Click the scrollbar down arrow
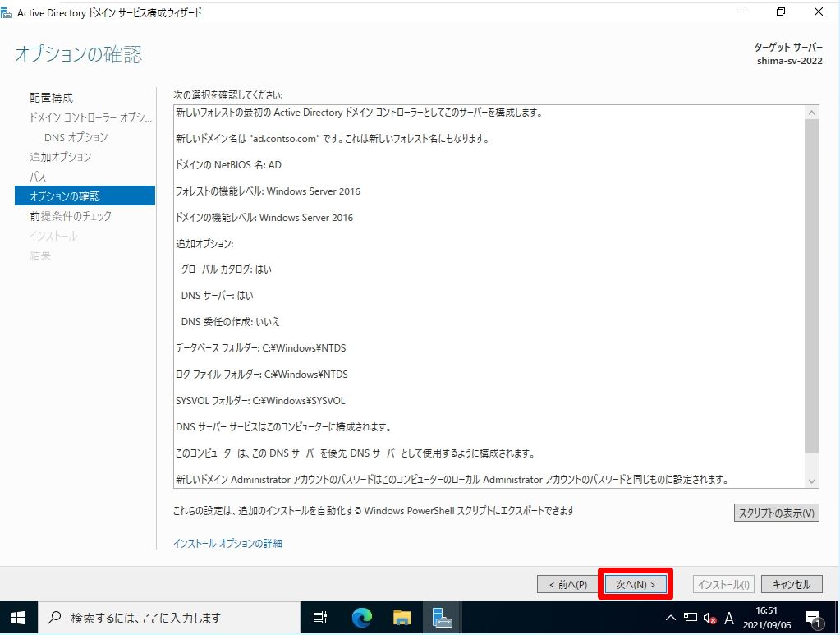Screen dimensions: 840x635 click(811, 481)
